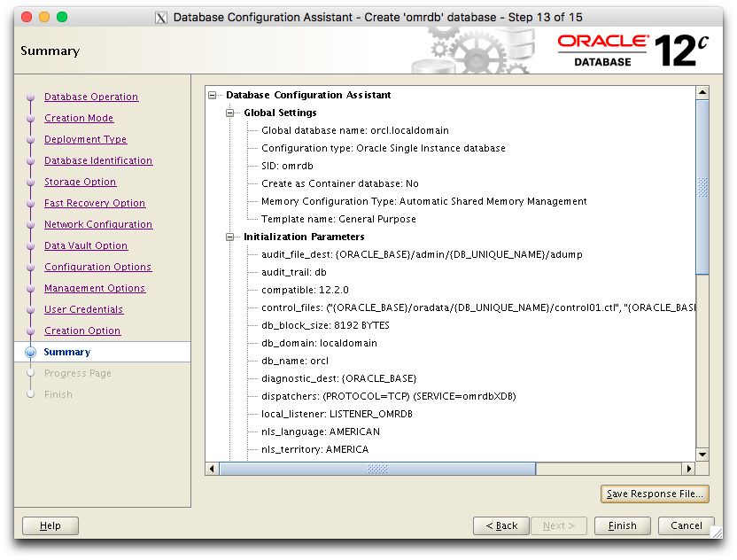
Task: Open Help for this wizard
Action: point(50,525)
